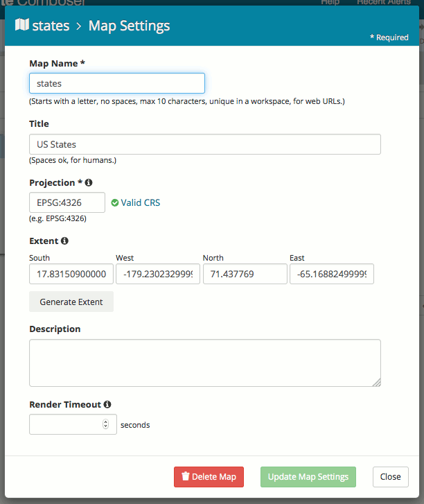Click the Extent info icon
Screen dimensions: 424x504
click(x=64, y=241)
